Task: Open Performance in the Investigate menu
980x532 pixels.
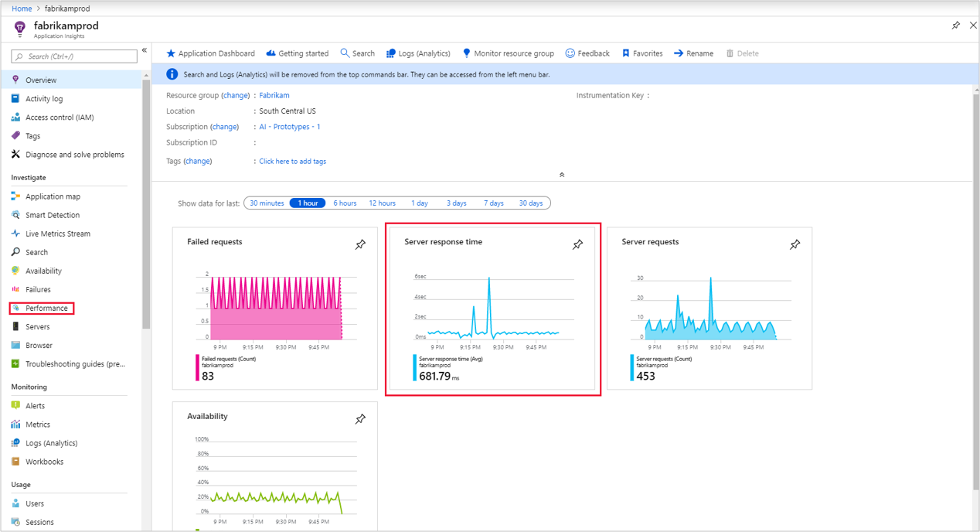Action: click(x=46, y=309)
